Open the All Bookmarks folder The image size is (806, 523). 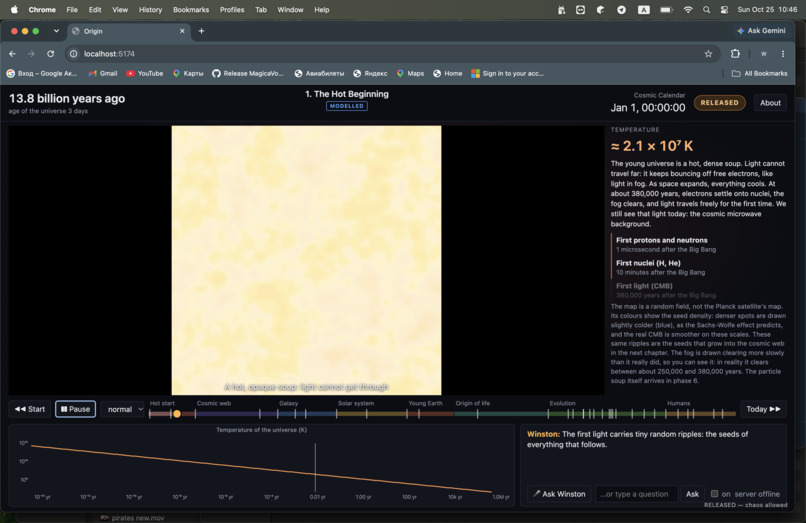click(x=760, y=74)
